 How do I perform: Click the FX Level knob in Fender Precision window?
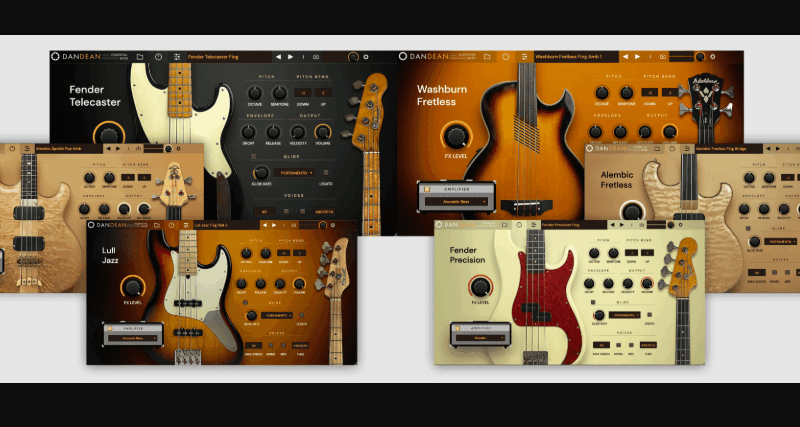[481, 287]
